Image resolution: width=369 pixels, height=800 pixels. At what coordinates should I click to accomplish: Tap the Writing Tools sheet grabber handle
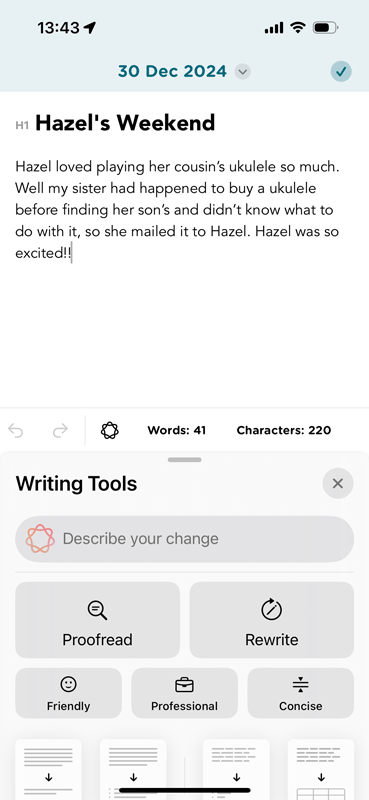click(x=184, y=460)
